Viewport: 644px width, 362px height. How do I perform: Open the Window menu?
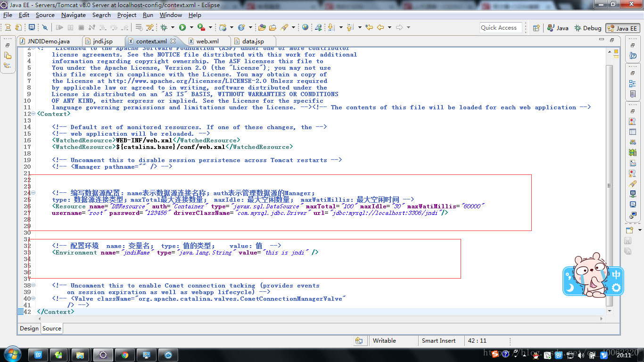pos(171,15)
